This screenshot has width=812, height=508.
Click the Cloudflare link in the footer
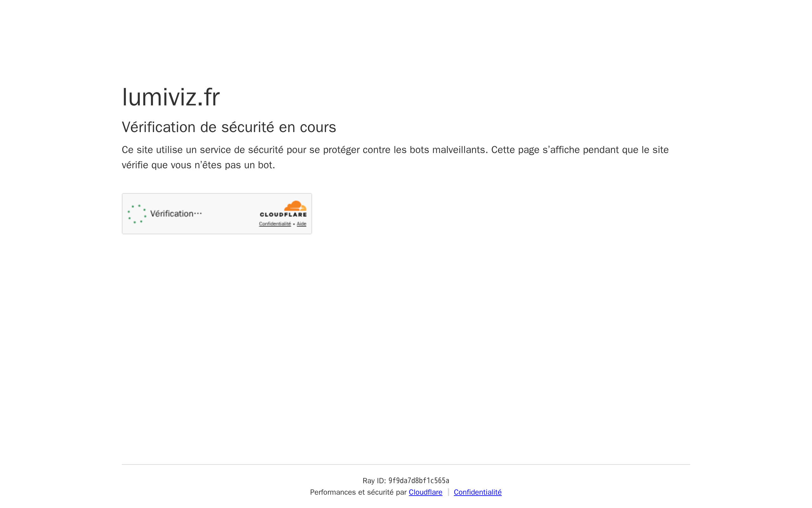(x=425, y=492)
